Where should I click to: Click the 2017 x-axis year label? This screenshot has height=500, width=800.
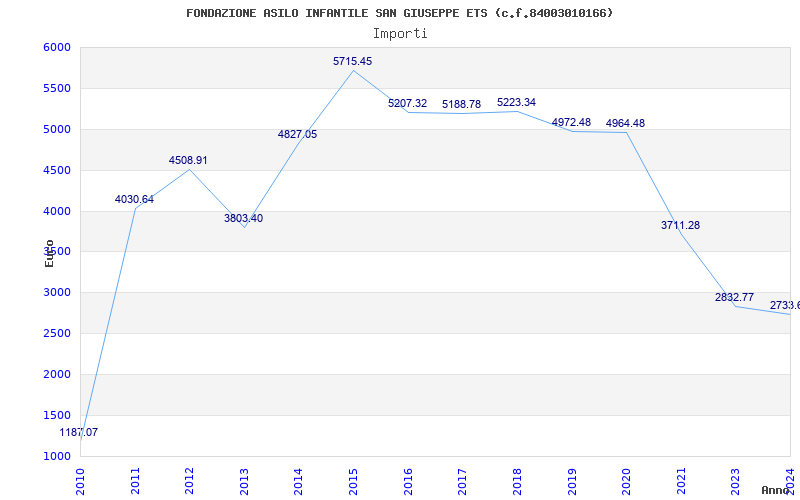tap(462, 482)
